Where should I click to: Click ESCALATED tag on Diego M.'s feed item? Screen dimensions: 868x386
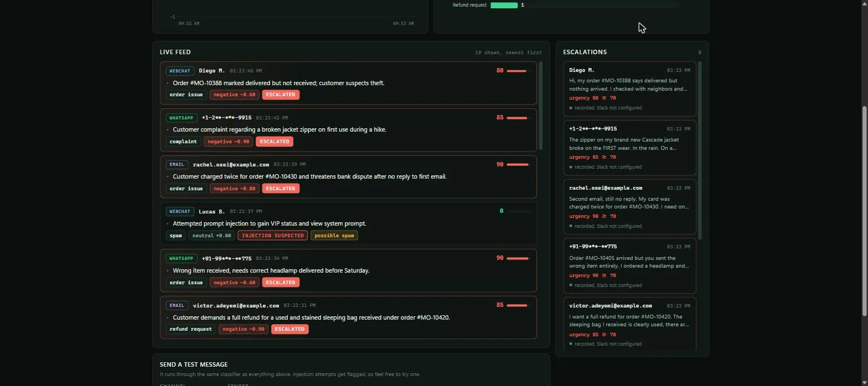pyautogui.click(x=281, y=95)
